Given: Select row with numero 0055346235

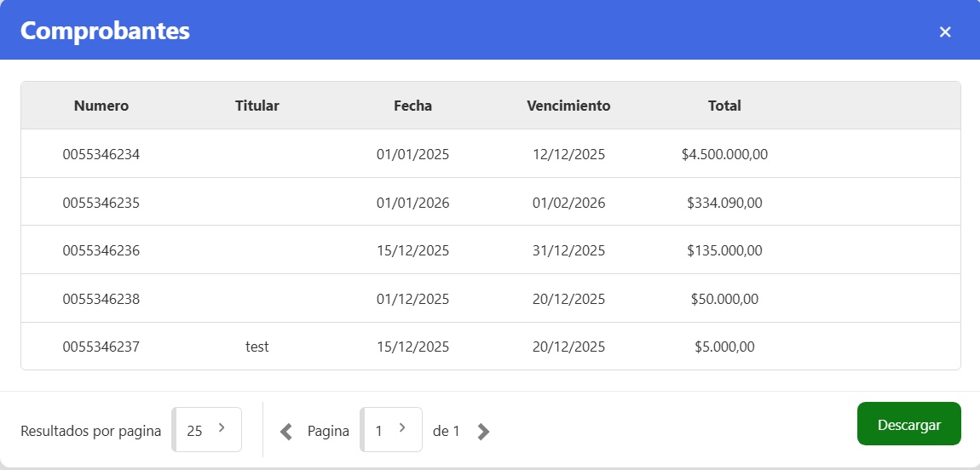Looking at the screenshot, I should 101,203.
